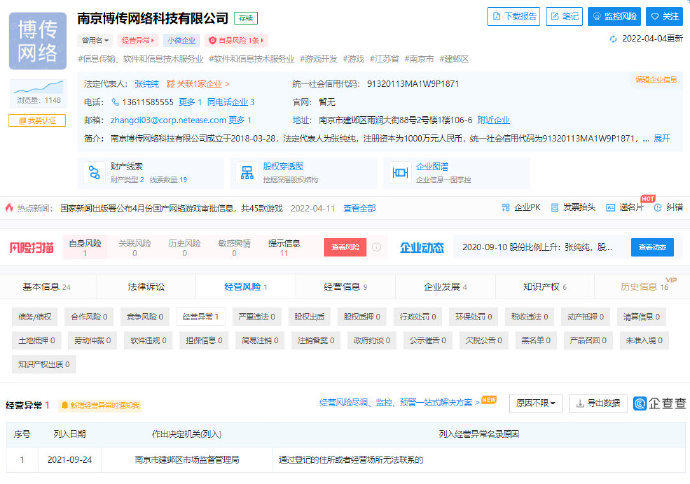Select the 经营异常 1 filter chip

(200, 316)
